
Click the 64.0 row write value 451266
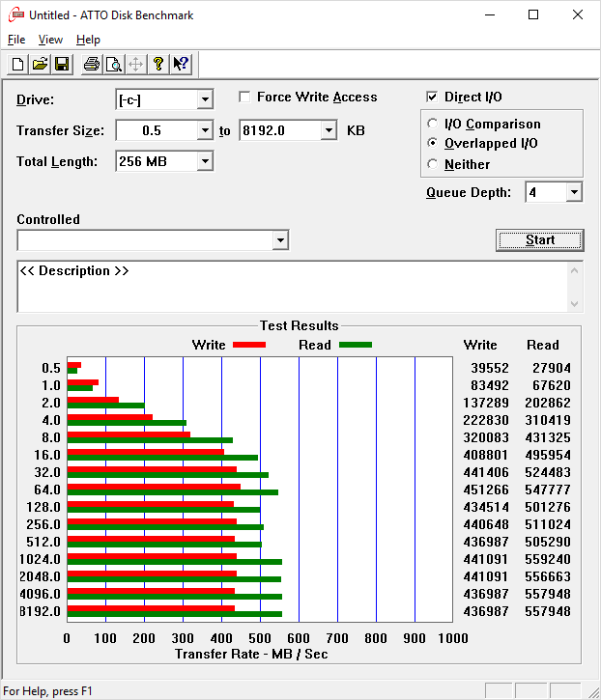[486, 490]
